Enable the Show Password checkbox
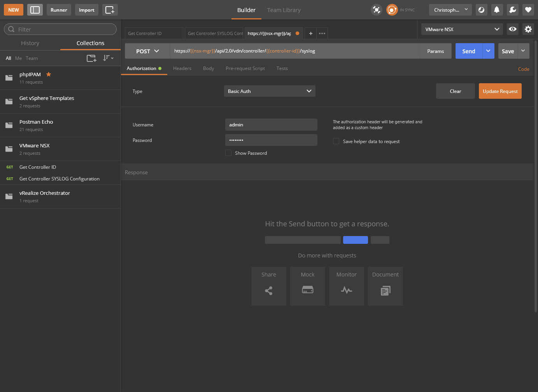This screenshot has height=392, width=538. point(228,153)
